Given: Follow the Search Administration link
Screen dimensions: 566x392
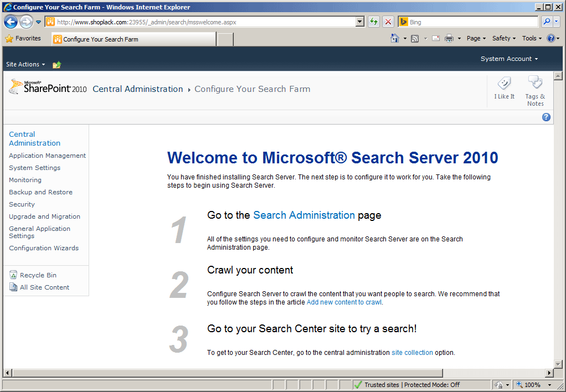Looking at the screenshot, I should (x=304, y=215).
